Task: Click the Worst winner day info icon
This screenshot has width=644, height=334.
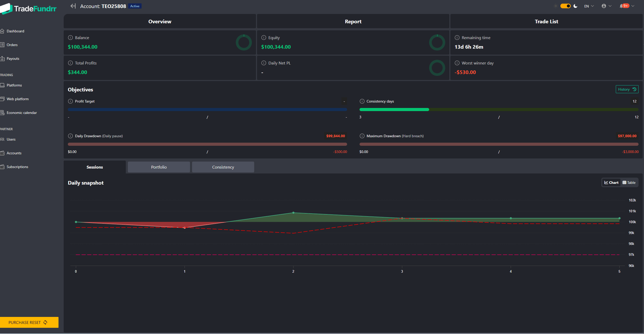Action: 457,63
